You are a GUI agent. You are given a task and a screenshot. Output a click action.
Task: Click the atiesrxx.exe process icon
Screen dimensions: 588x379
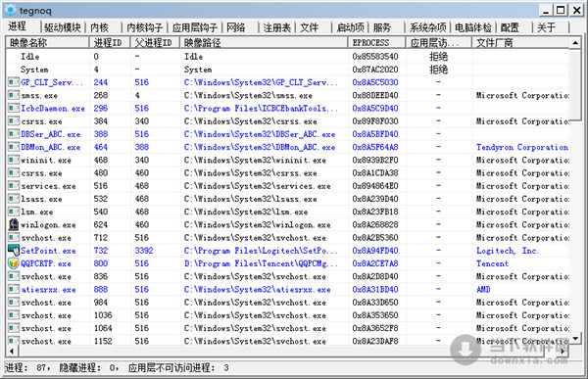tap(14, 290)
